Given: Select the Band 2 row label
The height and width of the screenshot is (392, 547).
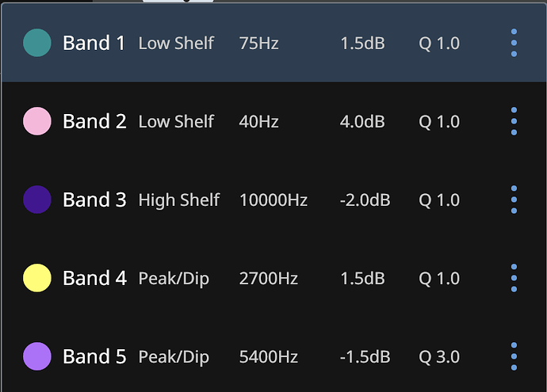Looking at the screenshot, I should (x=94, y=121).
